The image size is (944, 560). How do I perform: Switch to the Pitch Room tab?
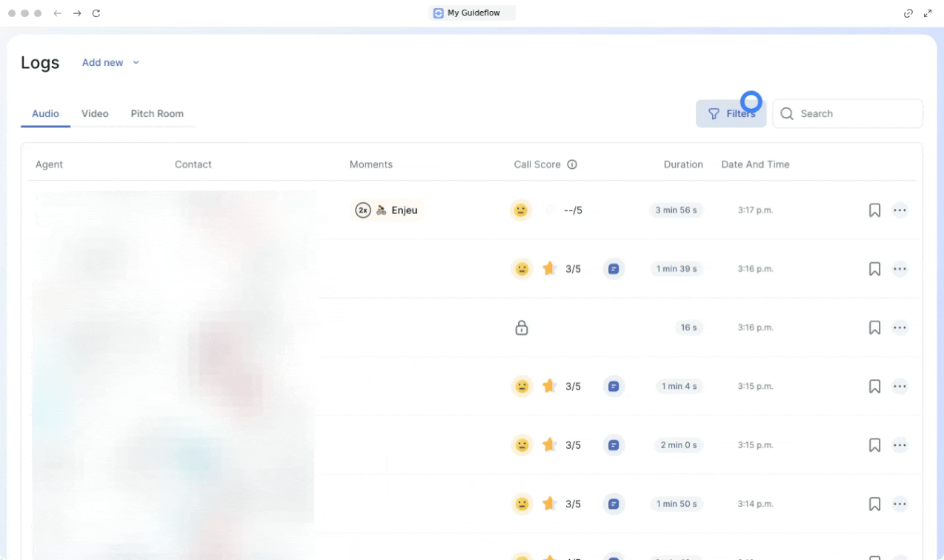(157, 114)
